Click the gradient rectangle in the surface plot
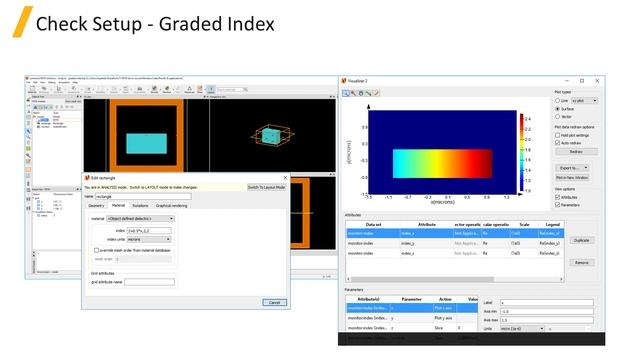This screenshot has height=360, width=640. coord(442,163)
